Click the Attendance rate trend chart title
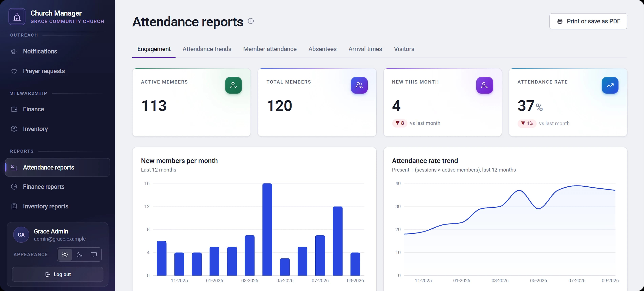 coord(425,161)
